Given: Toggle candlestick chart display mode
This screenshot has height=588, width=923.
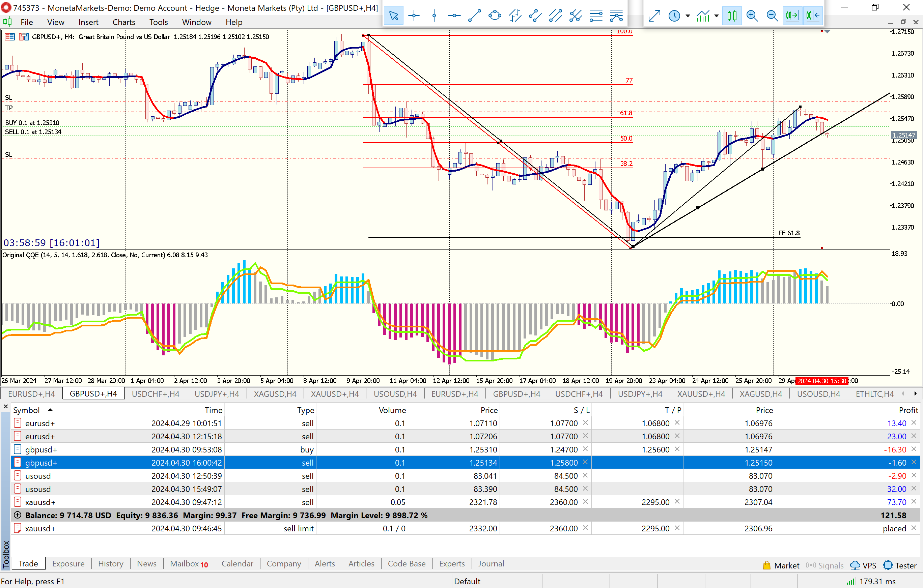Looking at the screenshot, I should 732,16.
